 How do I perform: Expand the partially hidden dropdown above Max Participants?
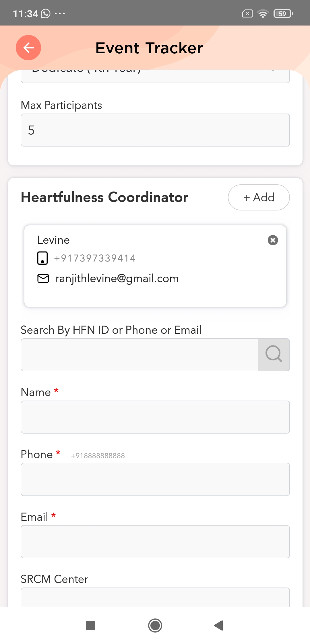pyautogui.click(x=155, y=76)
